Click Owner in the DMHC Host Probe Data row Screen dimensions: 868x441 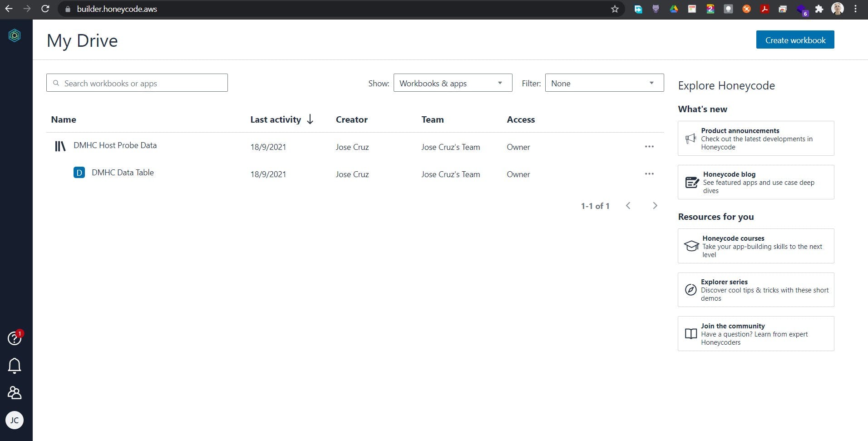[518, 147]
